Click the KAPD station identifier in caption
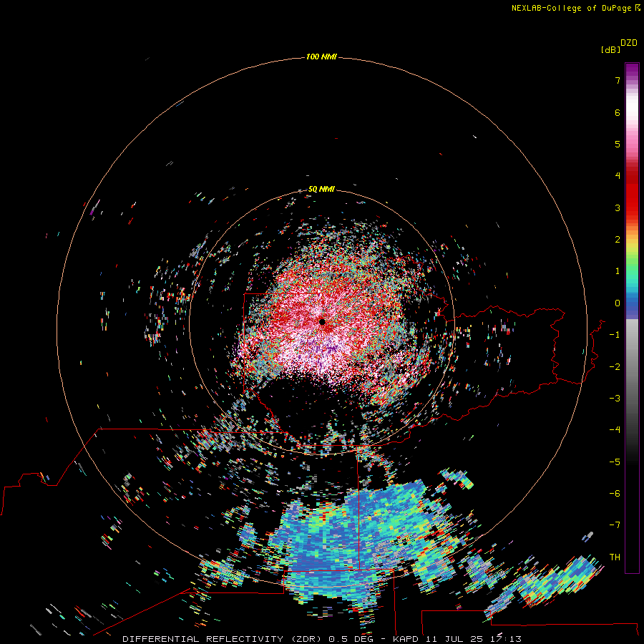 point(406,639)
